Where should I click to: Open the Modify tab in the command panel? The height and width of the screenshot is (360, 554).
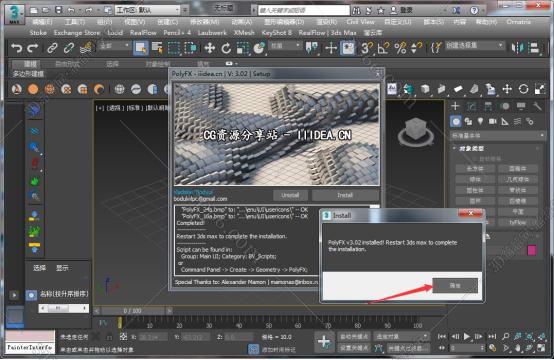(x=471, y=106)
